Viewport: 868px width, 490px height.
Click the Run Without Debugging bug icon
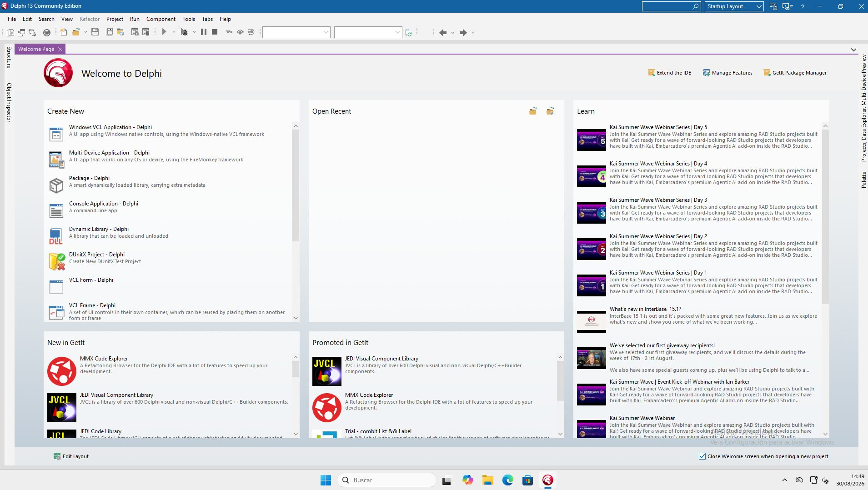184,32
